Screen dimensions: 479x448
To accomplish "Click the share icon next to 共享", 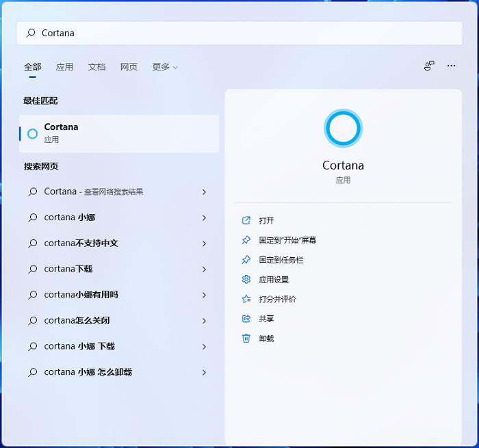I will (x=246, y=319).
